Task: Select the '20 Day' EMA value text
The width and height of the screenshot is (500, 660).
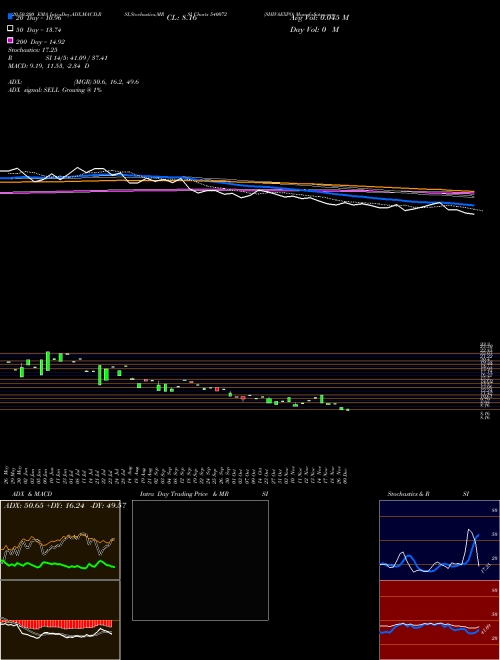Action: click(38, 18)
